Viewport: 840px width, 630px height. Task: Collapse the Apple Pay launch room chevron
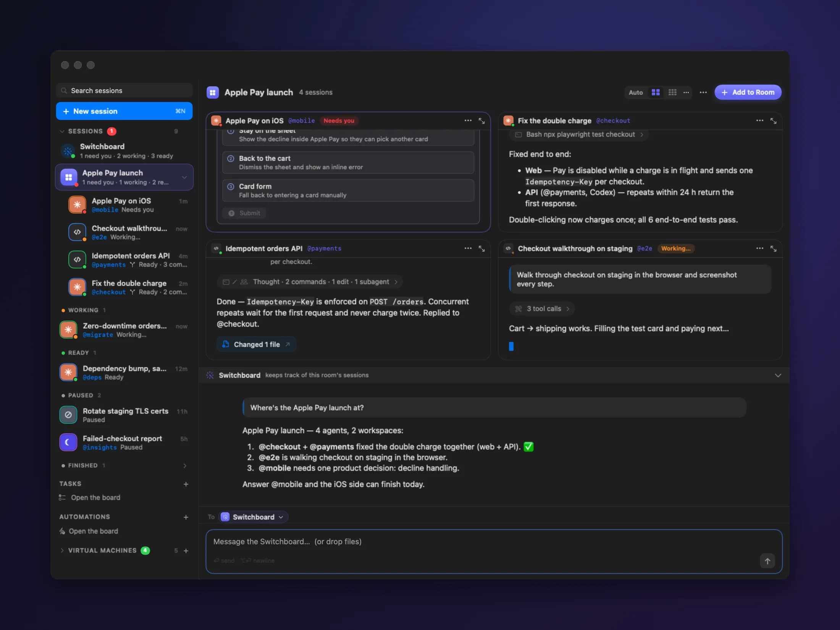(184, 177)
